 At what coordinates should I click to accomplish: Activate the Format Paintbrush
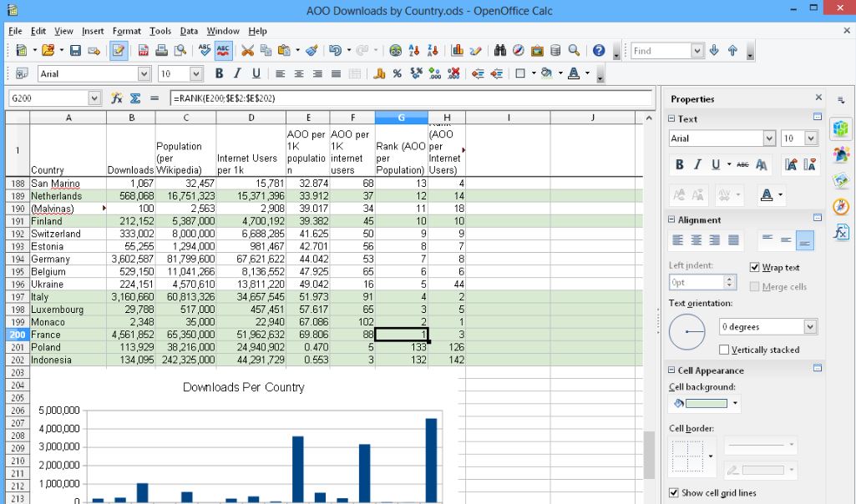point(312,51)
